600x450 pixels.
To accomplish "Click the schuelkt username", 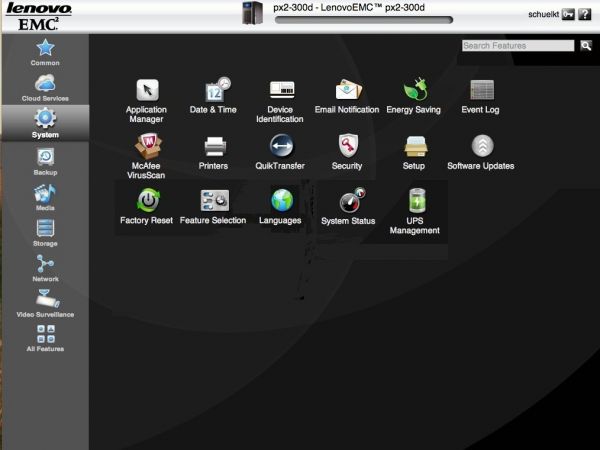I will click(x=543, y=15).
